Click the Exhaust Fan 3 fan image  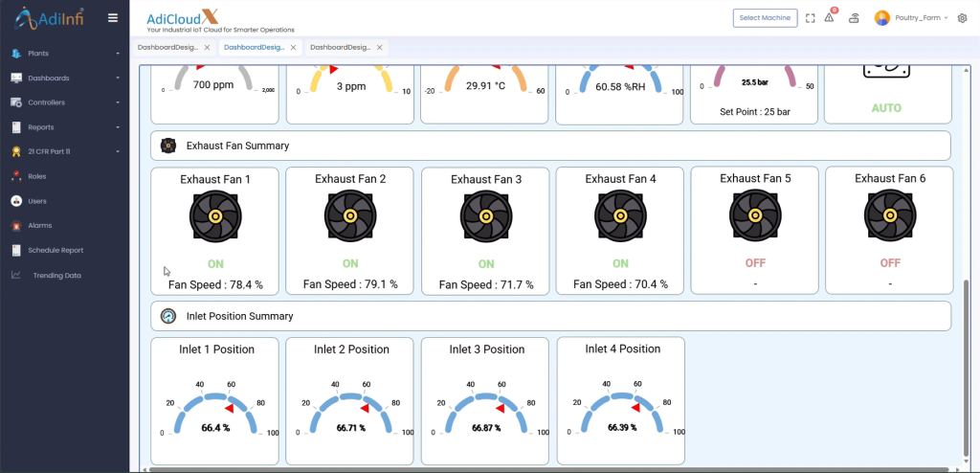click(x=485, y=216)
